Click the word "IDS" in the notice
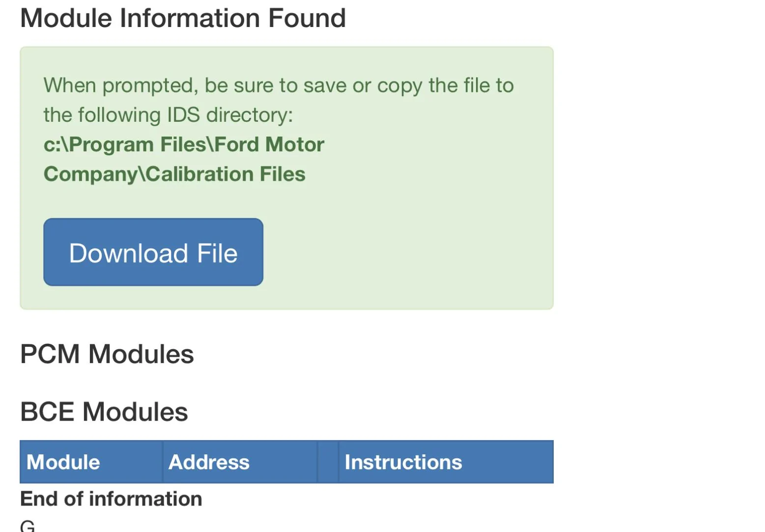Viewport: 765px width, 532px height. 183,115
